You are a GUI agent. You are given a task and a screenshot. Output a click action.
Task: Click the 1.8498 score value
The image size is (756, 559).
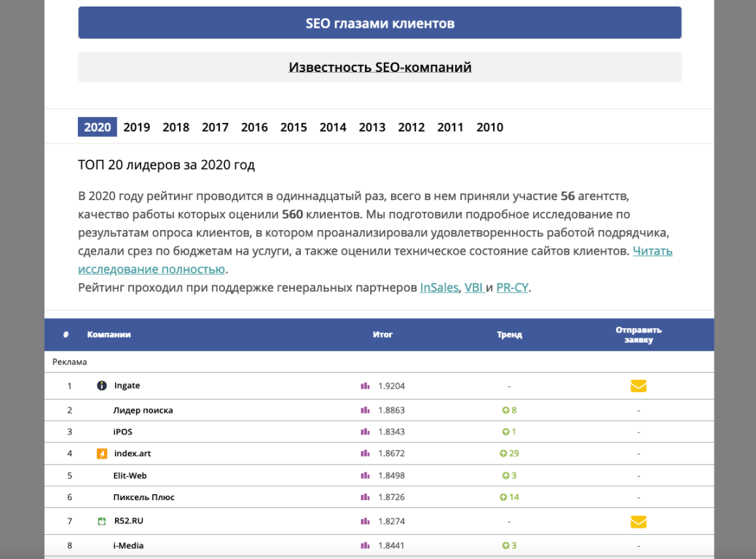[x=392, y=475]
